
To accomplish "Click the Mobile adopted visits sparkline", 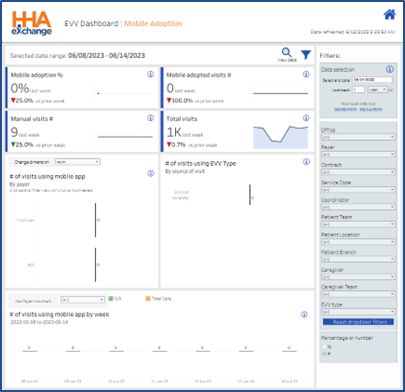I will coord(281,93).
